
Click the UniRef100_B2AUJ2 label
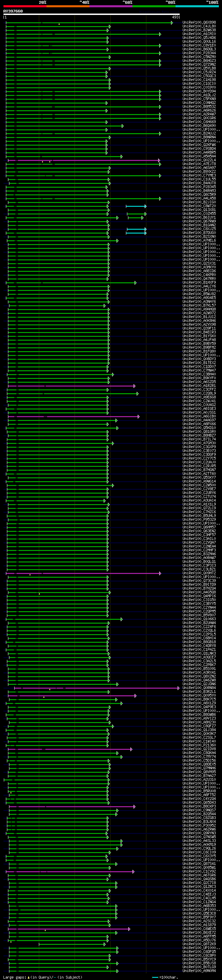click(x=199, y=133)
